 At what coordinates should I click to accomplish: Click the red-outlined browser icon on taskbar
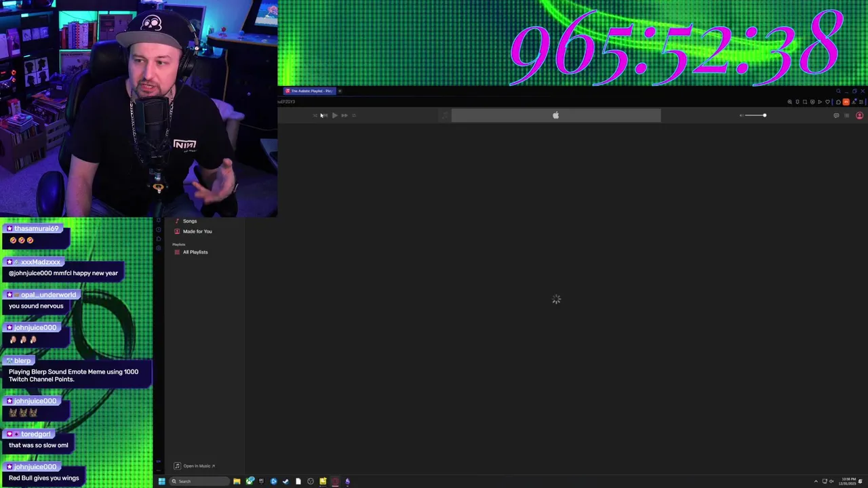click(x=335, y=481)
